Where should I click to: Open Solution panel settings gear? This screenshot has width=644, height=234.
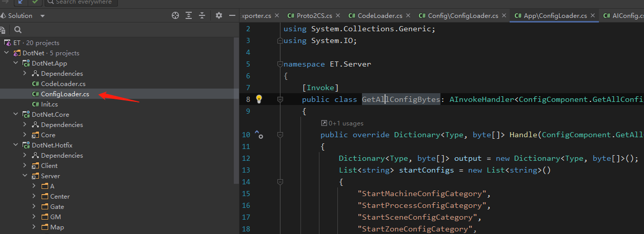219,16
